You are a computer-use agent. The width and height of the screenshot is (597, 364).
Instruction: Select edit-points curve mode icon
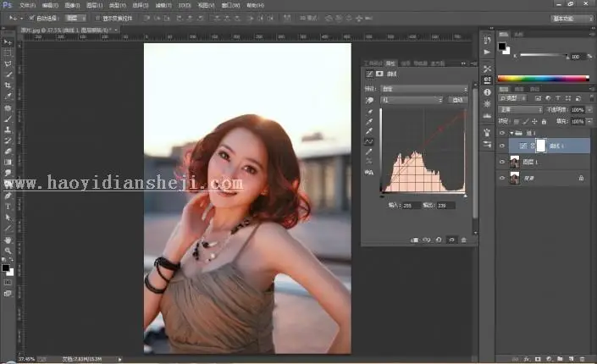pos(369,141)
